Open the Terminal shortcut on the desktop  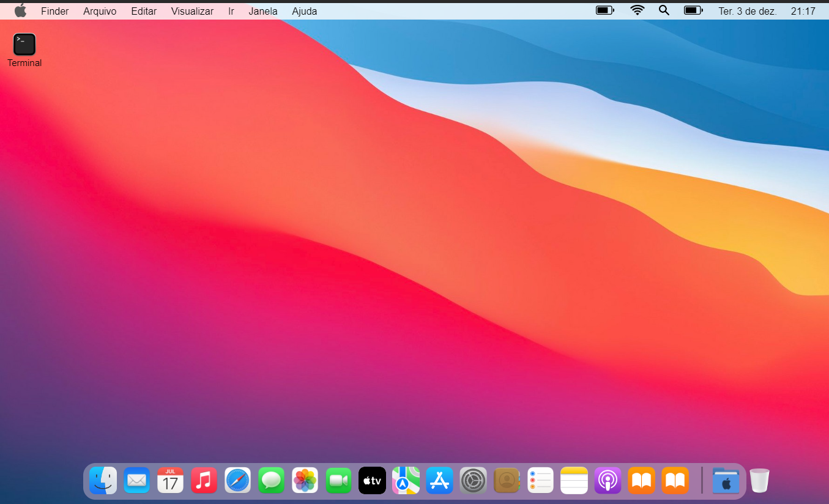[24, 45]
